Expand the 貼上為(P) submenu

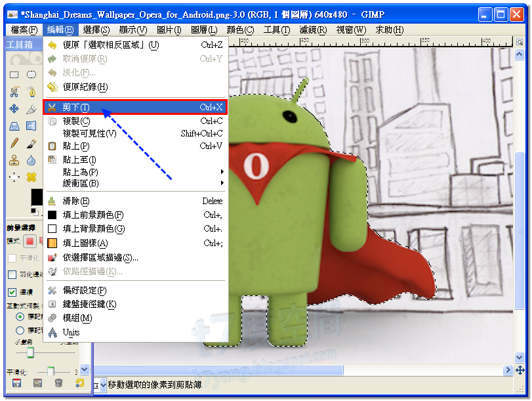pyautogui.click(x=136, y=172)
